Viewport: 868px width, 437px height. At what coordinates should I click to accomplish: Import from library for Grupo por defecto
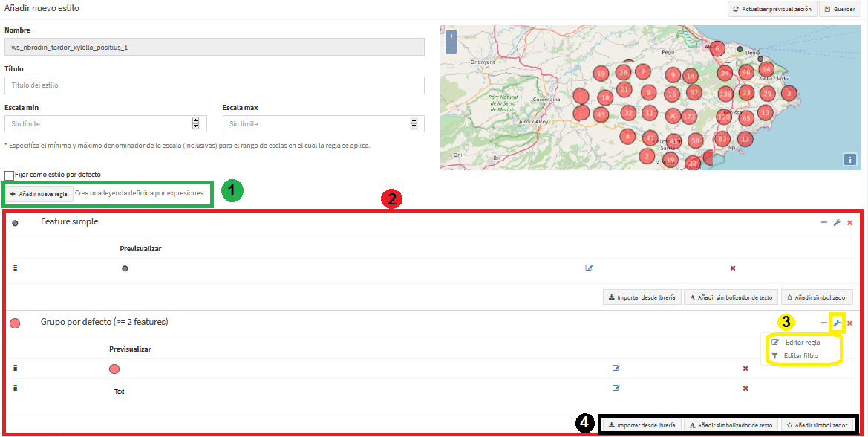click(642, 425)
